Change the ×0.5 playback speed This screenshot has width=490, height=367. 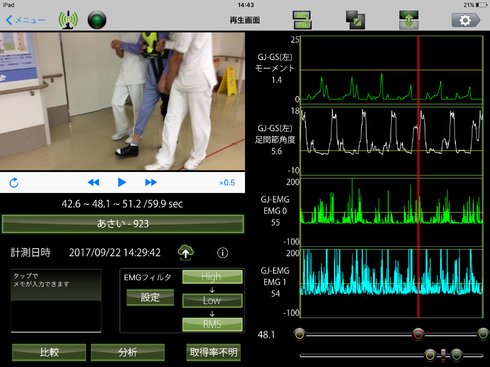[227, 183]
